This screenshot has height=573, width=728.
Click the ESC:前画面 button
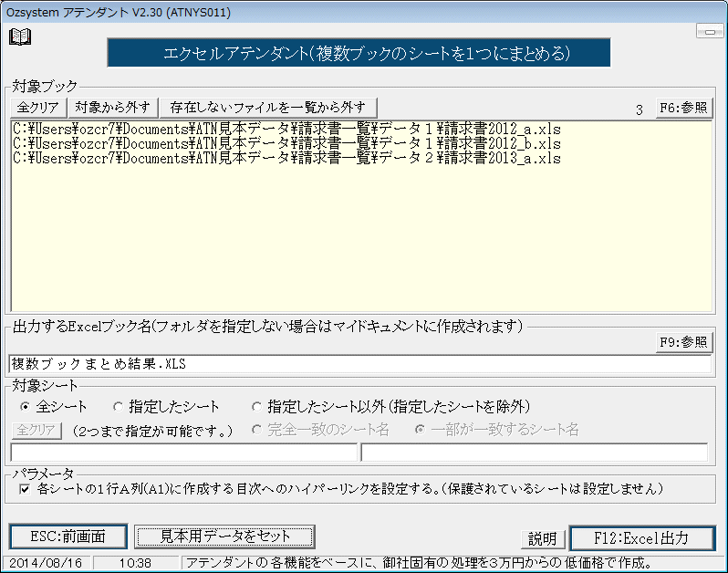coord(68,537)
